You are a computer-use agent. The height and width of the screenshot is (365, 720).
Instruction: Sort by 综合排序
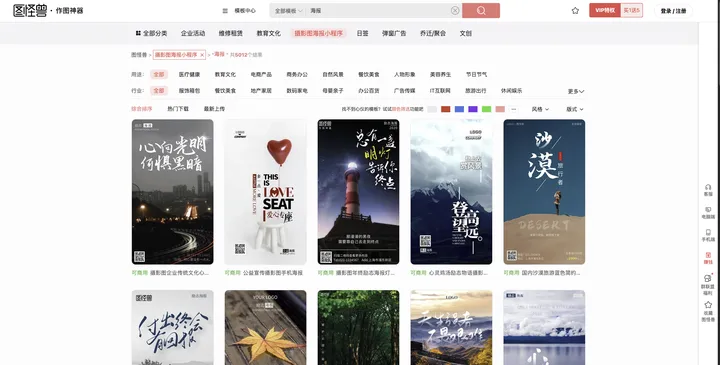[x=142, y=109]
